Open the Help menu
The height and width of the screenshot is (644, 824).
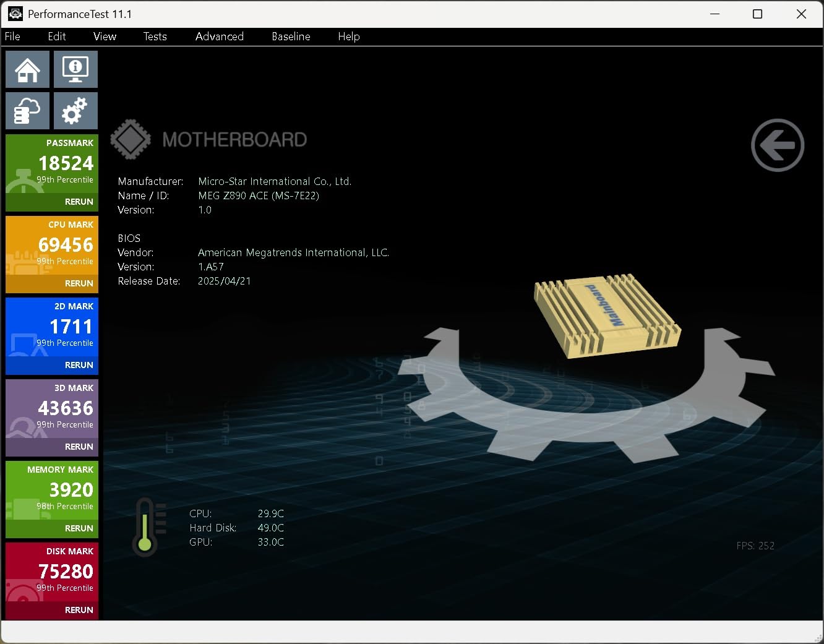click(x=349, y=36)
